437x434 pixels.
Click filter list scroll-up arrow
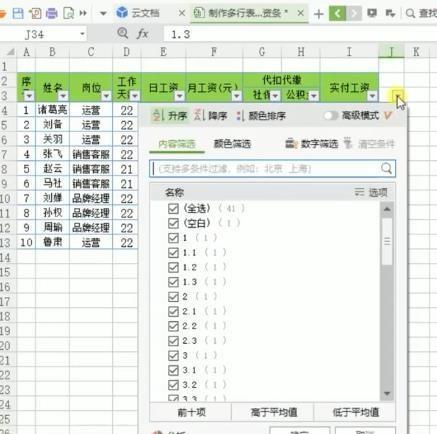[x=387, y=209]
